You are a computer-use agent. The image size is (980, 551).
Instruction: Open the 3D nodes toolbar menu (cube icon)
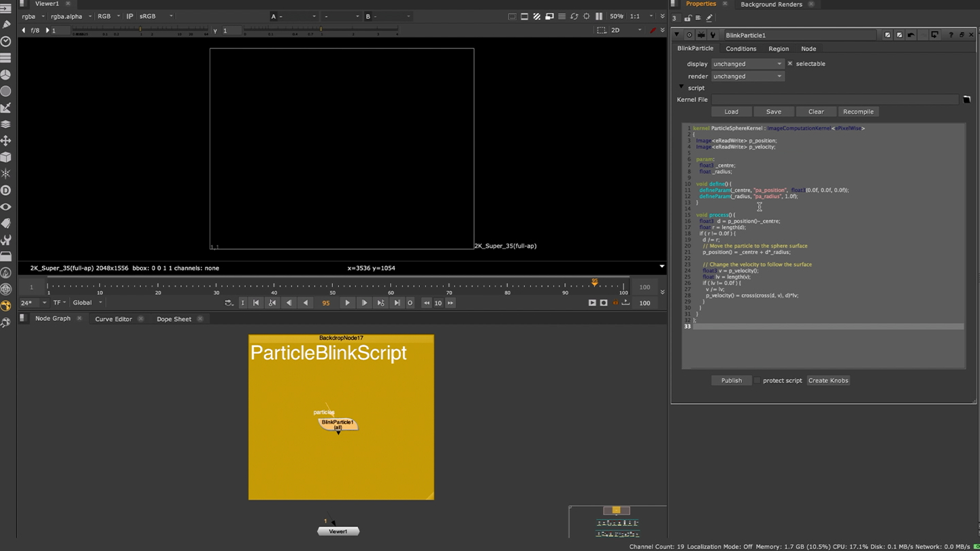[x=5, y=157]
